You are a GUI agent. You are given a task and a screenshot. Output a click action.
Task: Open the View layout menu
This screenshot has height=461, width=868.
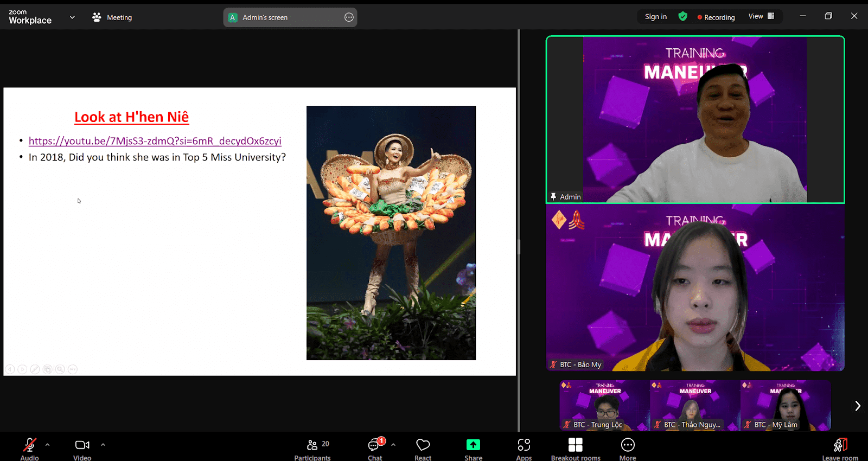coord(761,16)
